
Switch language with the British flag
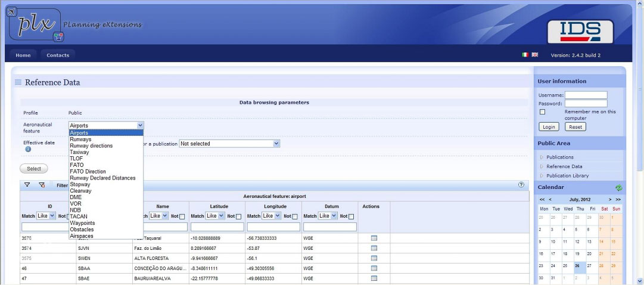(x=535, y=55)
